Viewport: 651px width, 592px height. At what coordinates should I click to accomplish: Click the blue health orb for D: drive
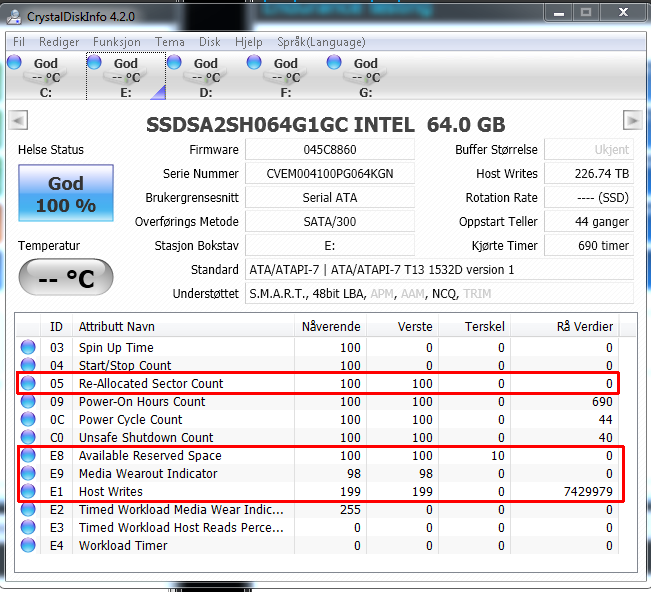point(174,62)
